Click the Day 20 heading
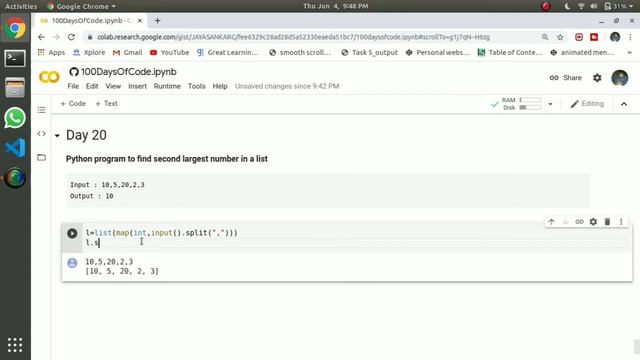The width and height of the screenshot is (640, 360). 86,135
